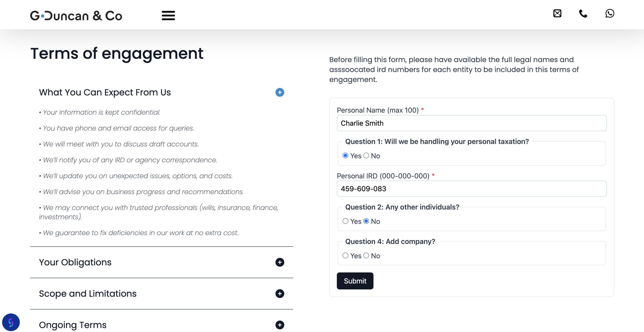Click the Submit button
Screen dimensions: 644x332
pos(355,281)
